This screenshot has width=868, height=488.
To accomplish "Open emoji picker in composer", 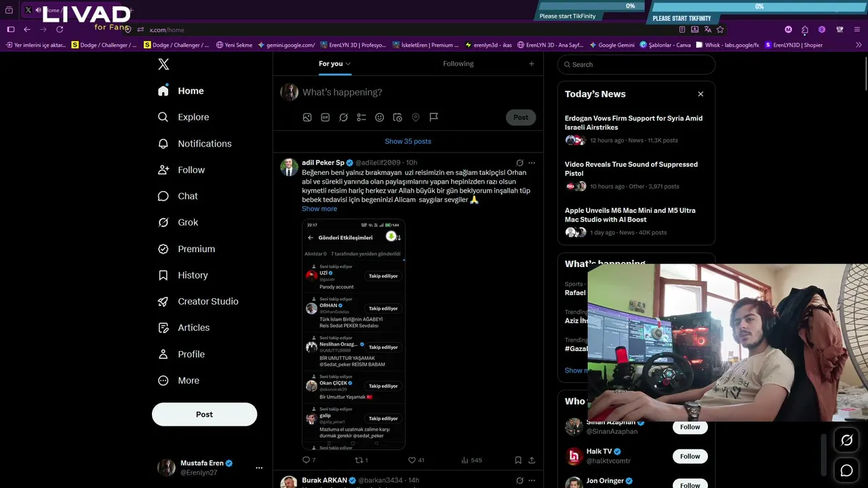I will pyautogui.click(x=380, y=117).
